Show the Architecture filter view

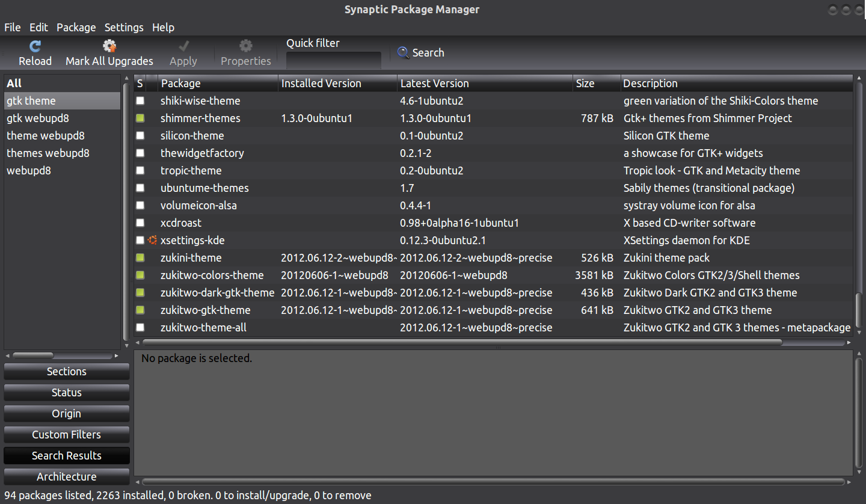(67, 477)
